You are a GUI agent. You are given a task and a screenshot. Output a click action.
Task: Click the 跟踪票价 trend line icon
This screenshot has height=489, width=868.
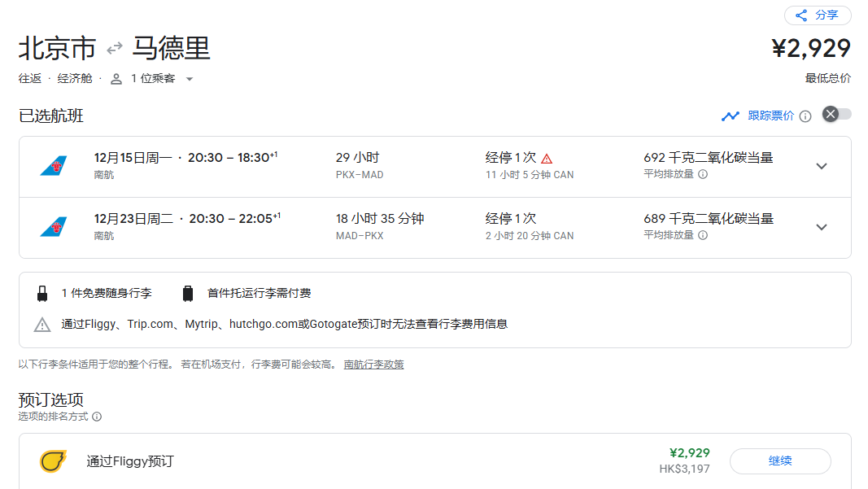(731, 116)
